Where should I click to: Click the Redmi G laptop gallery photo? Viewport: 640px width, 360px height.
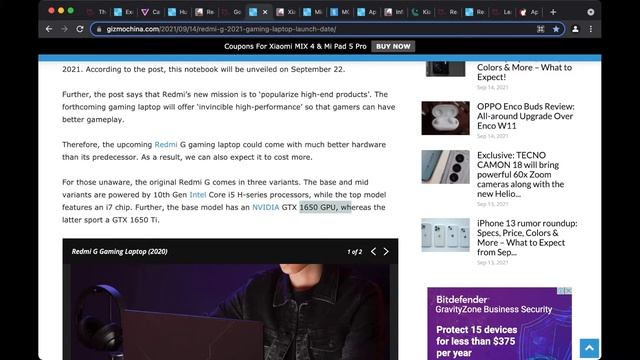[230, 312]
